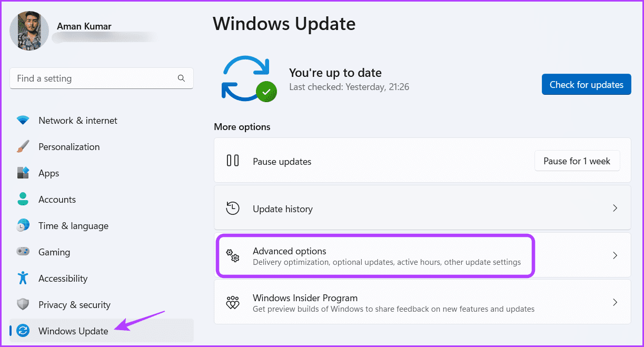Select Time & language section
Viewport: 644px width, 347px height.
(102, 226)
